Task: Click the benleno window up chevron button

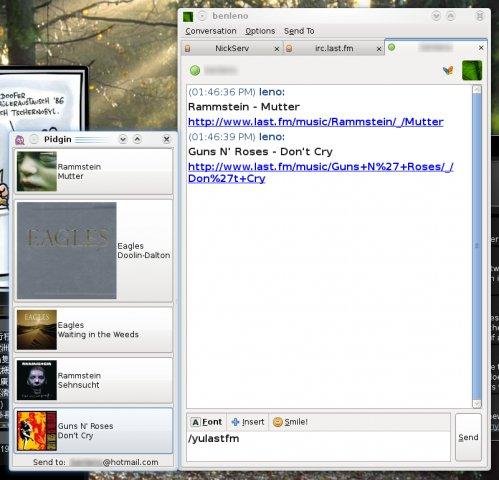Action: pos(451,16)
